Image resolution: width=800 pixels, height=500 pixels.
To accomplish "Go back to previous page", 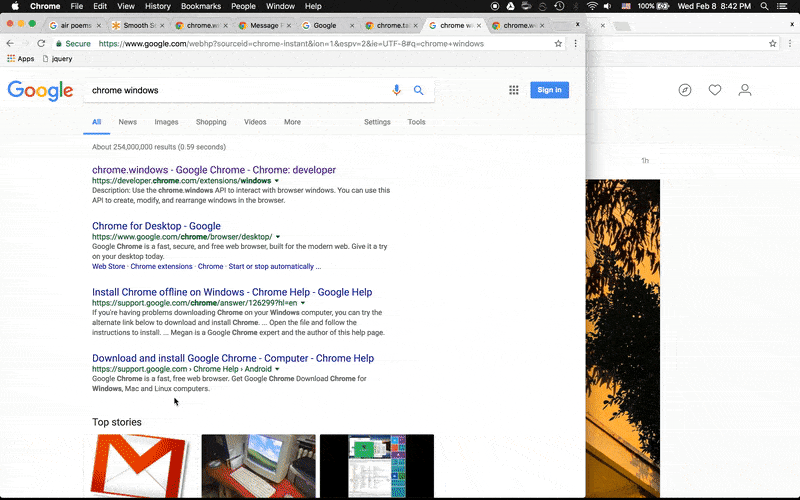I will click(x=10, y=43).
